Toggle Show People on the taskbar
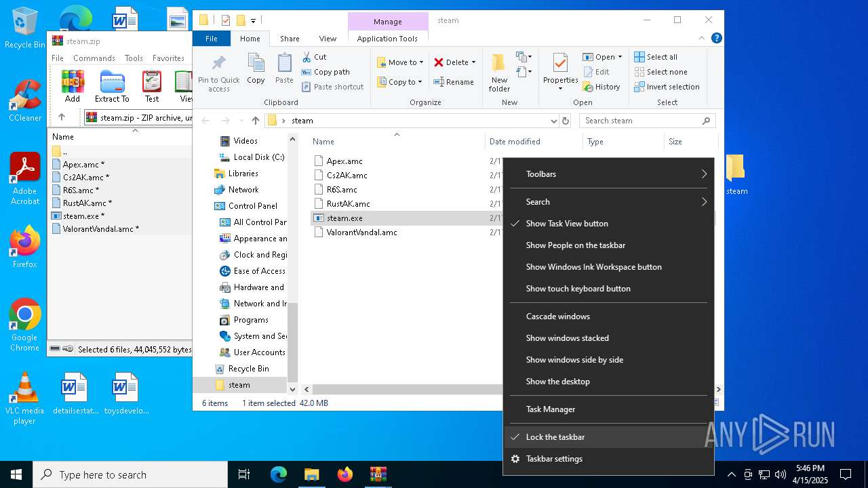868x488 pixels. click(x=608, y=245)
